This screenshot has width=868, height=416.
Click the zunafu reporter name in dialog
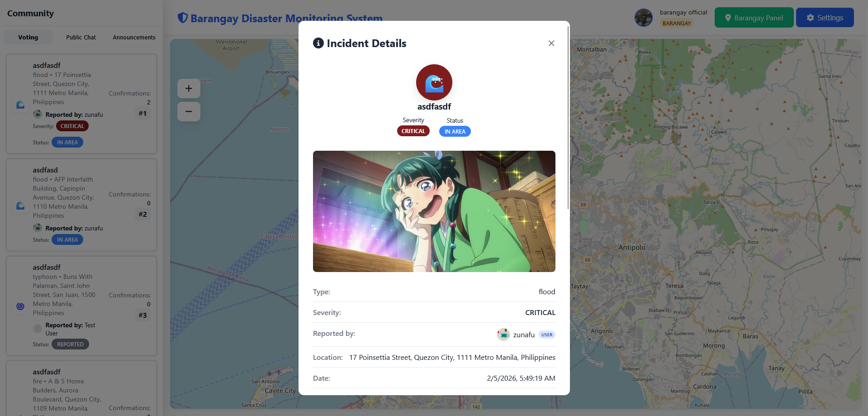(x=524, y=335)
